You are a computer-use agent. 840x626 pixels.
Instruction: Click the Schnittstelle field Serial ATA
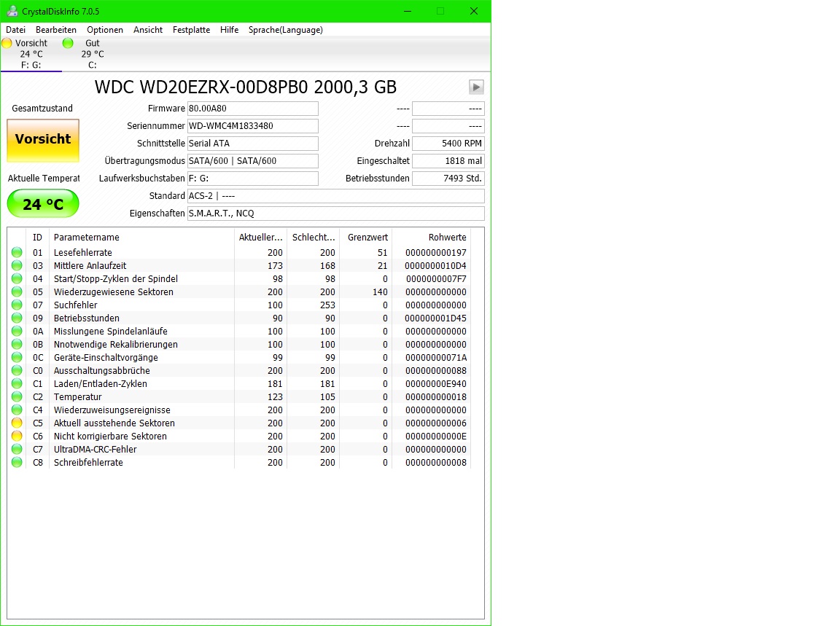(253, 144)
